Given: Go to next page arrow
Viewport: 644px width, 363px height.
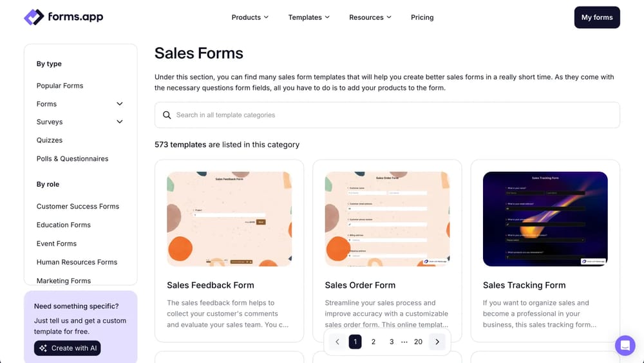Looking at the screenshot, I should [x=437, y=342].
